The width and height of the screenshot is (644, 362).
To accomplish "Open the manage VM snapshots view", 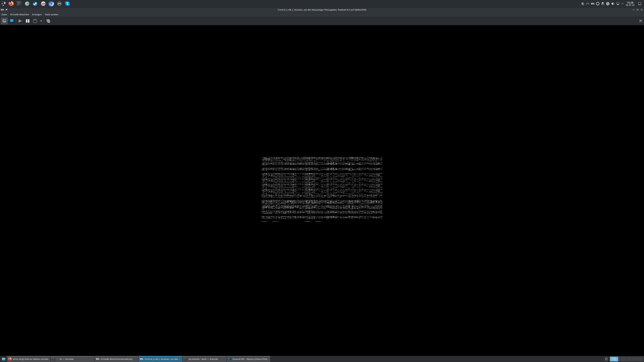I will pos(48,21).
